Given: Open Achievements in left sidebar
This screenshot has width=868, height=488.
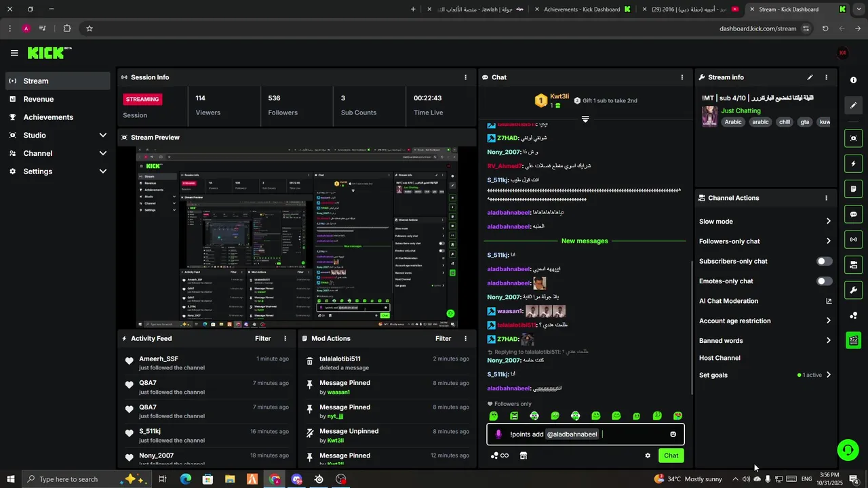Looking at the screenshot, I should [x=58, y=117].
